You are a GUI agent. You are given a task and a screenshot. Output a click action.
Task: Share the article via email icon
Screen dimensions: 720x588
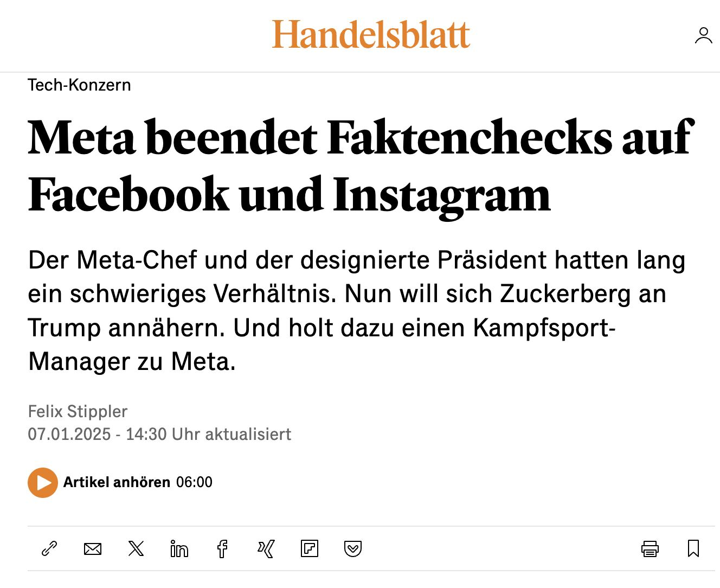(93, 549)
